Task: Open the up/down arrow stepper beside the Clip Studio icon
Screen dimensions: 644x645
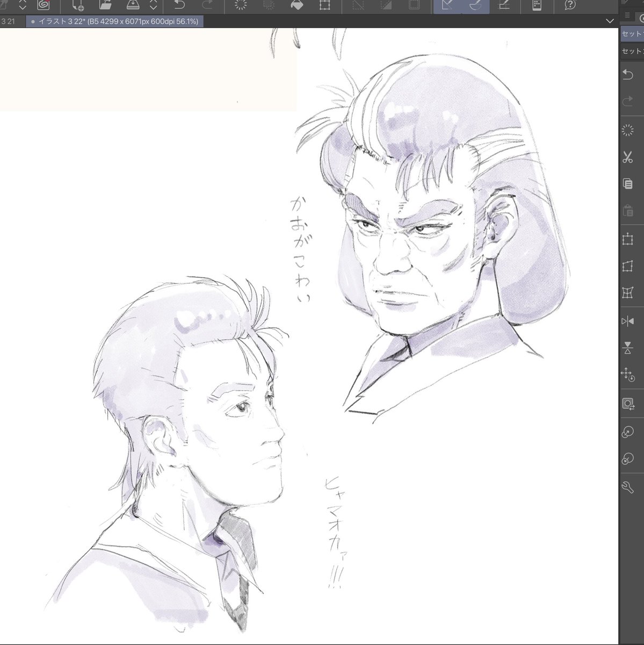Action: tap(23, 5)
